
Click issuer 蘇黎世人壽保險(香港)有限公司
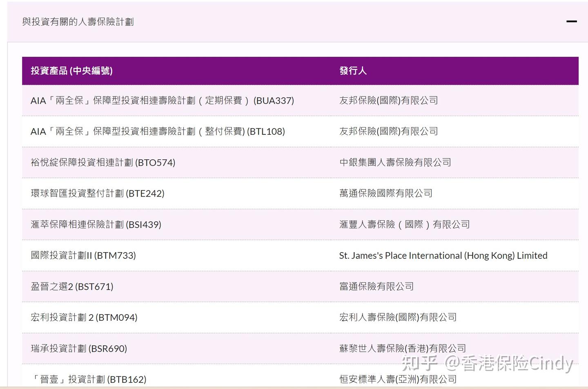[403, 349]
